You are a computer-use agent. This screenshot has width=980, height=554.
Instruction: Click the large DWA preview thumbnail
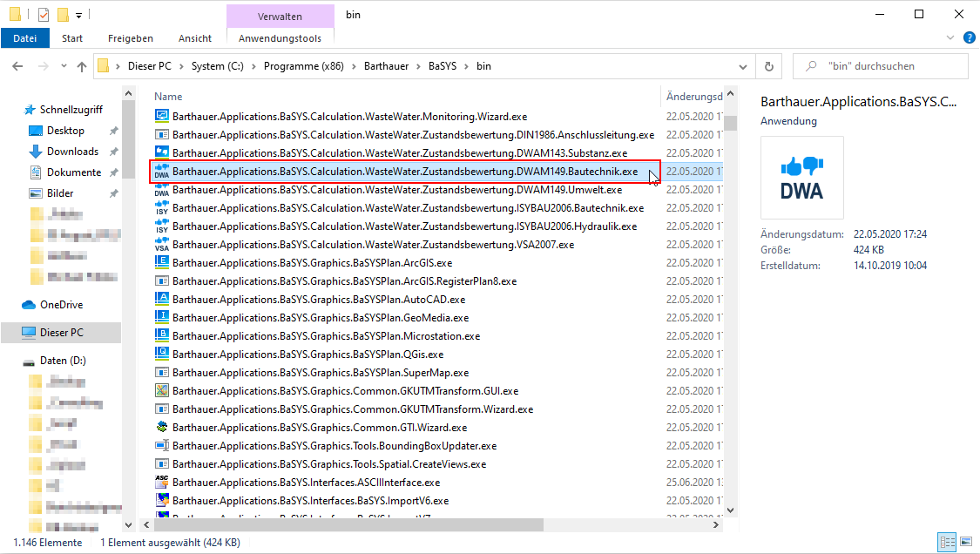[801, 178]
